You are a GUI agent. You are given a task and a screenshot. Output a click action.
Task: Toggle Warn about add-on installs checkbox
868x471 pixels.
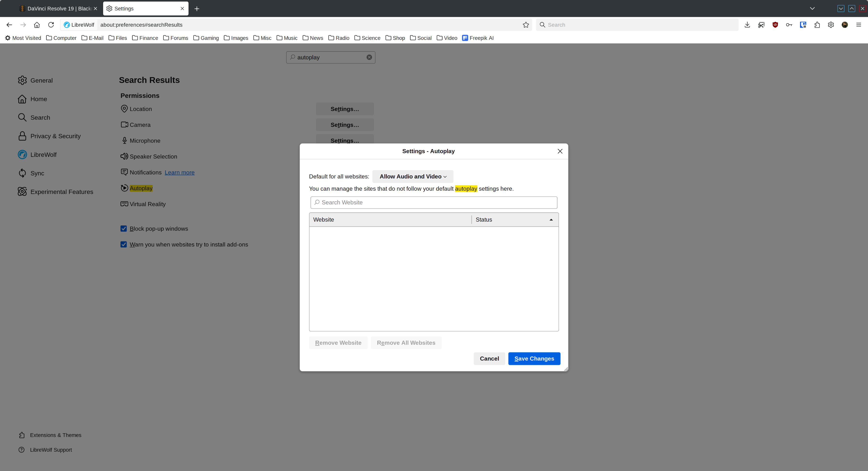[124, 244]
